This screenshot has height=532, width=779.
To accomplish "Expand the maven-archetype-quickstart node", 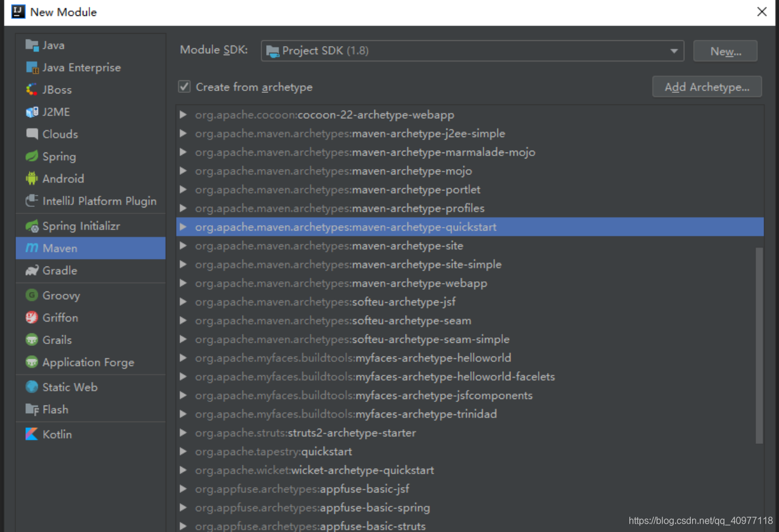I will pos(183,227).
